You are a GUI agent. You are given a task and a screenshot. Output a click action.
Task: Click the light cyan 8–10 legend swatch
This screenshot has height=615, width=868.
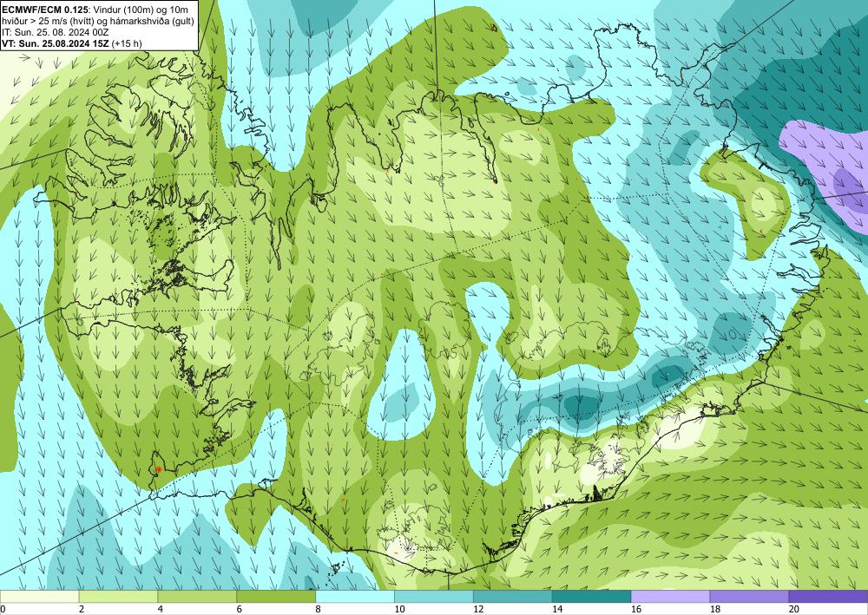pyautogui.click(x=355, y=596)
